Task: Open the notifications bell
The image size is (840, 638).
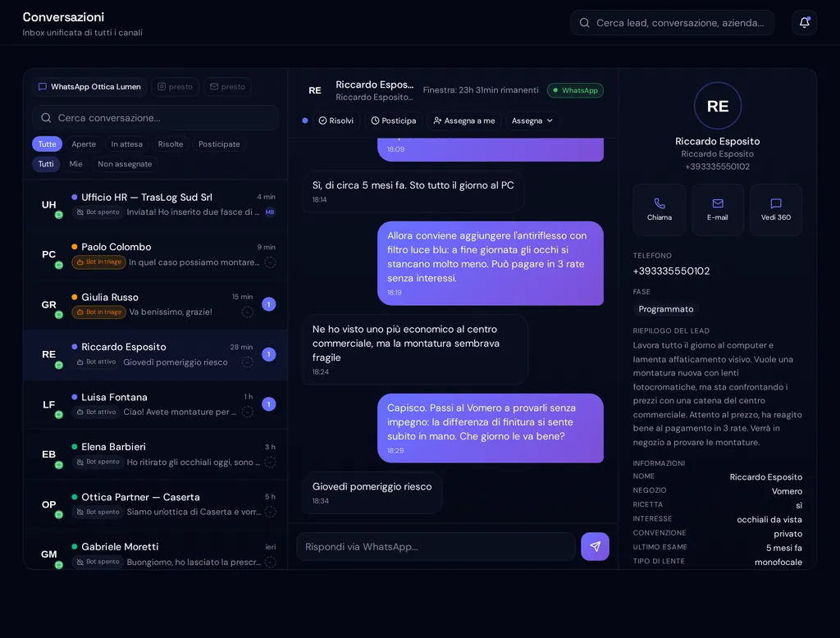Action: pos(804,22)
